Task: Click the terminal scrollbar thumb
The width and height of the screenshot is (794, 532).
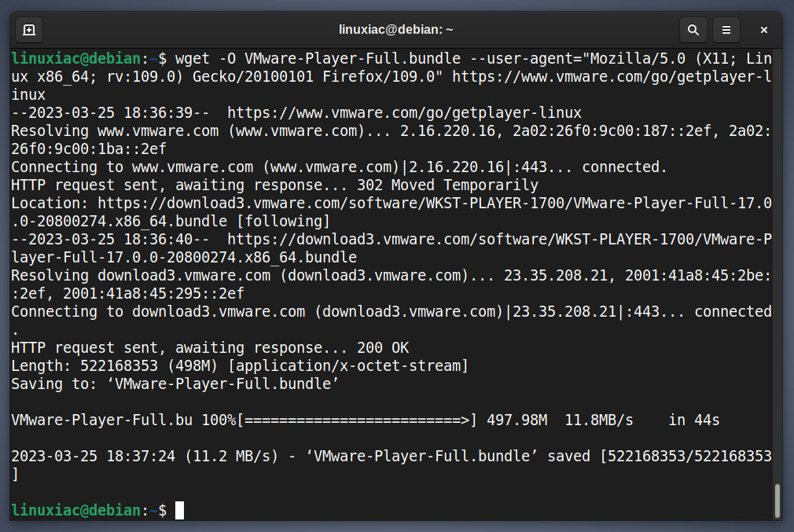Action: pyautogui.click(x=777, y=501)
